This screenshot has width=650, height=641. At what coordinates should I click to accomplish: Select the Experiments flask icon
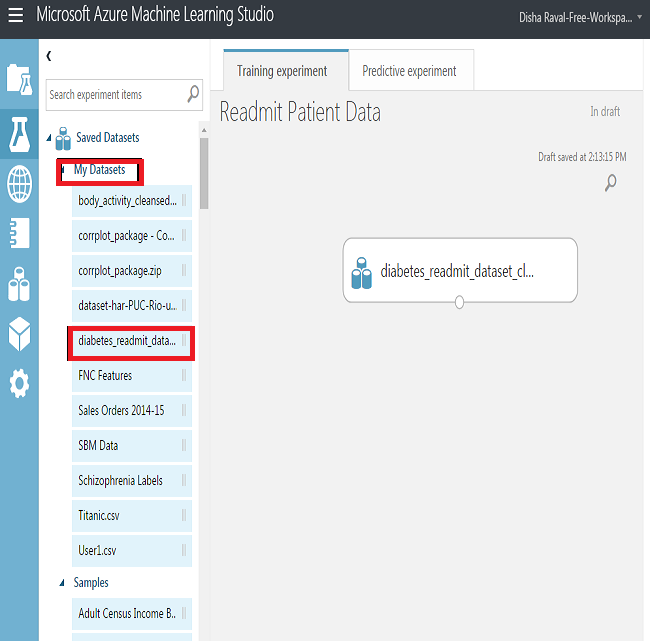[x=19, y=132]
